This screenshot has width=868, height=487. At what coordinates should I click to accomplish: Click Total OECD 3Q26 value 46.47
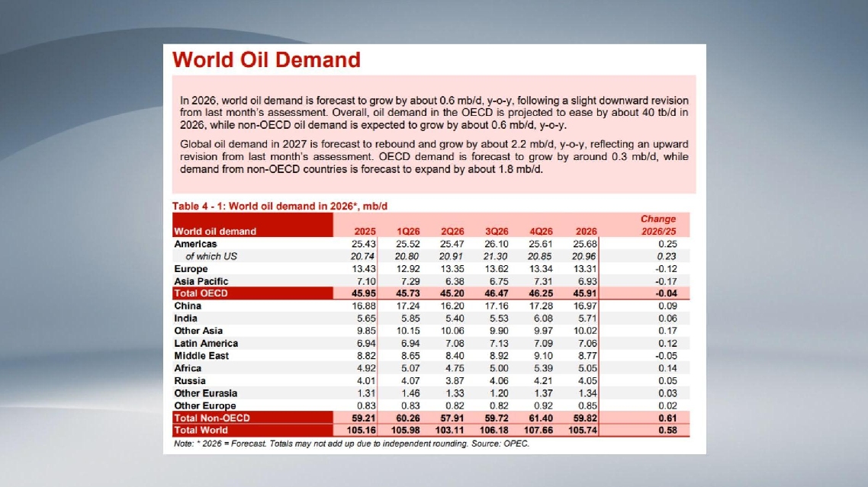coord(497,293)
